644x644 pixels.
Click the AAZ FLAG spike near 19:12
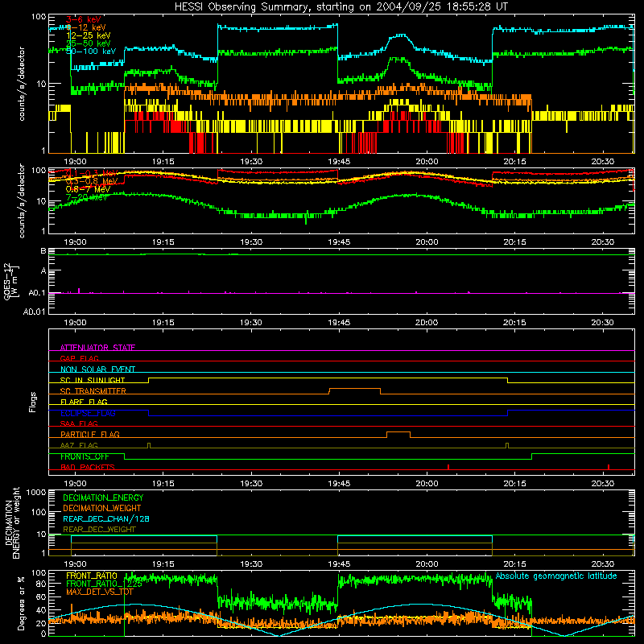tap(149, 445)
